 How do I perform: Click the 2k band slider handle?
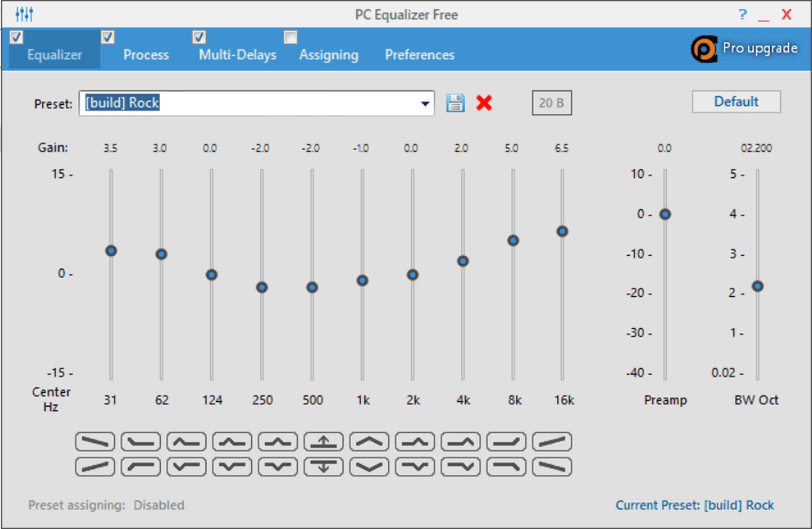(412, 275)
